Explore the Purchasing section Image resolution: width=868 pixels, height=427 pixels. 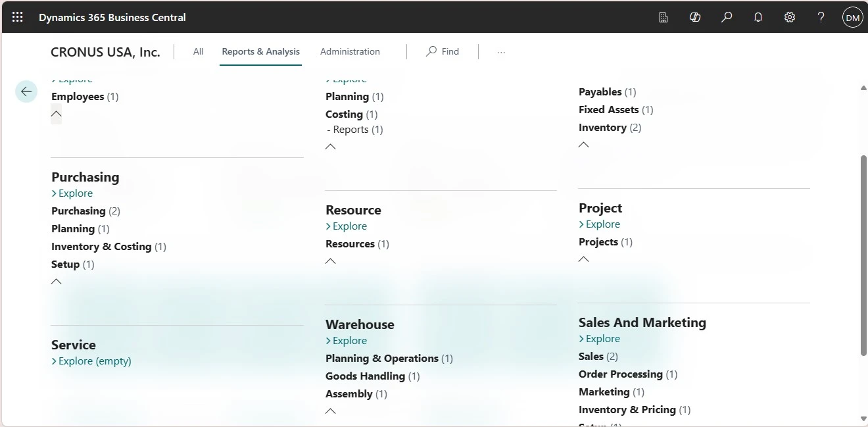coord(72,193)
